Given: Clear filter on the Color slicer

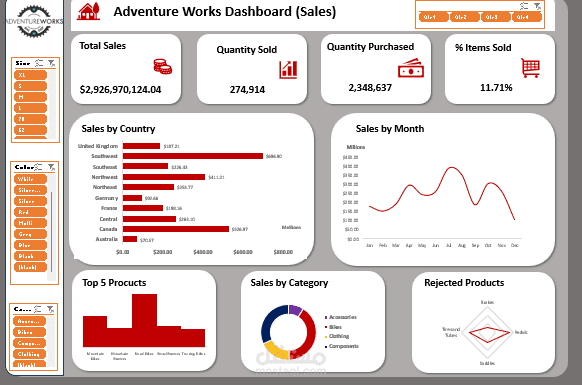Looking at the screenshot, I should (x=51, y=167).
